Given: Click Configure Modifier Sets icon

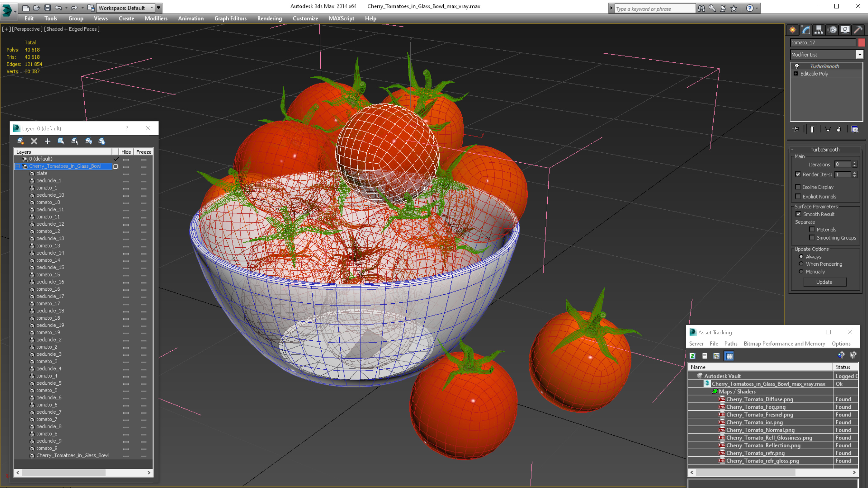Looking at the screenshot, I should click(855, 129).
